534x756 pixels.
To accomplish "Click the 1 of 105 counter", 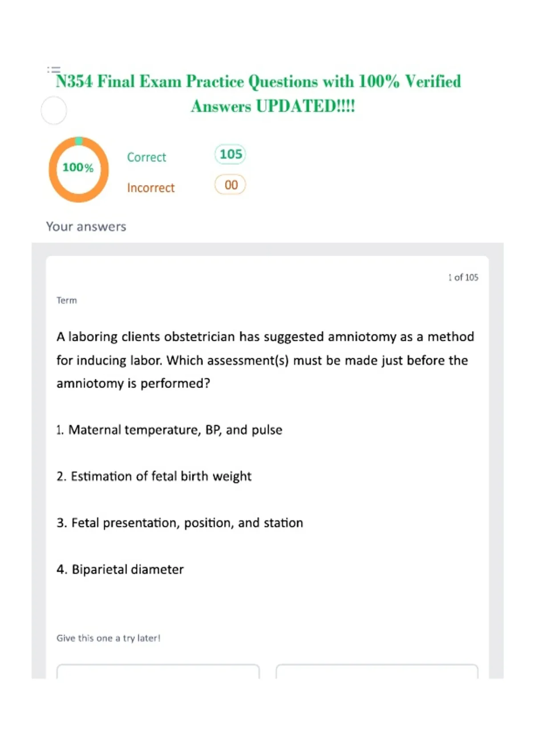I will coord(463,277).
